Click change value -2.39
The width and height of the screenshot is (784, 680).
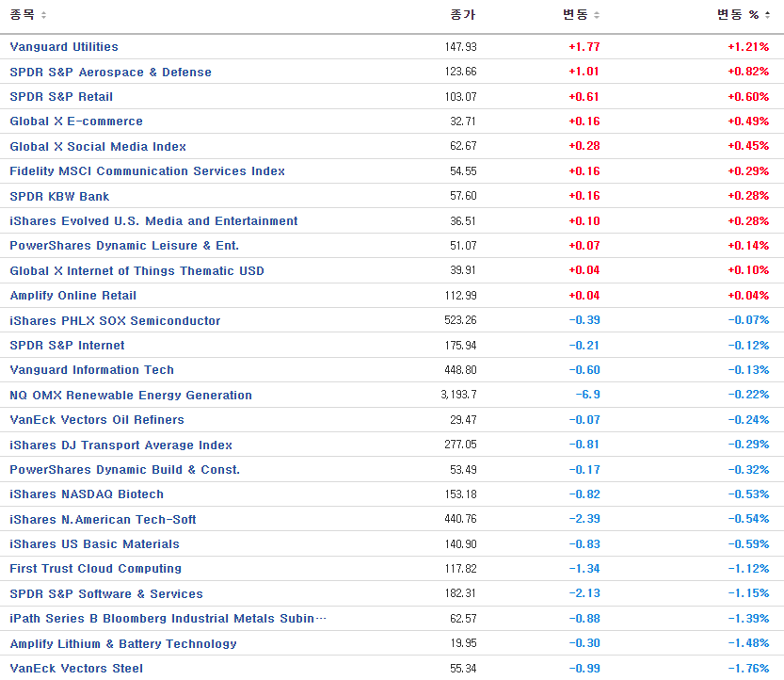coord(584,519)
